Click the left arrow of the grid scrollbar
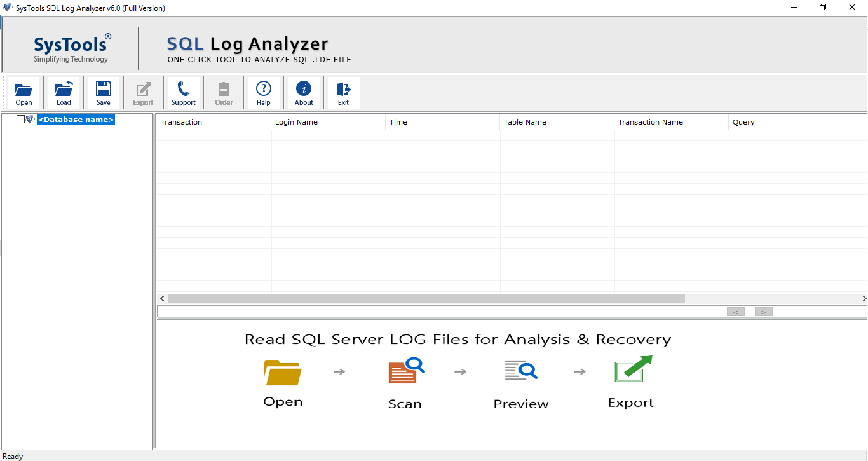The height and width of the screenshot is (461, 868). (162, 298)
